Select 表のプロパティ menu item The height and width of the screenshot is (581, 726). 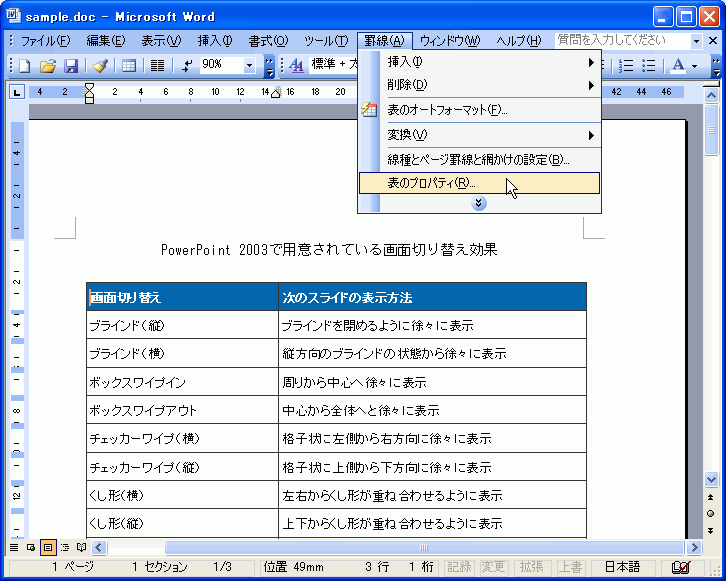tap(480, 183)
